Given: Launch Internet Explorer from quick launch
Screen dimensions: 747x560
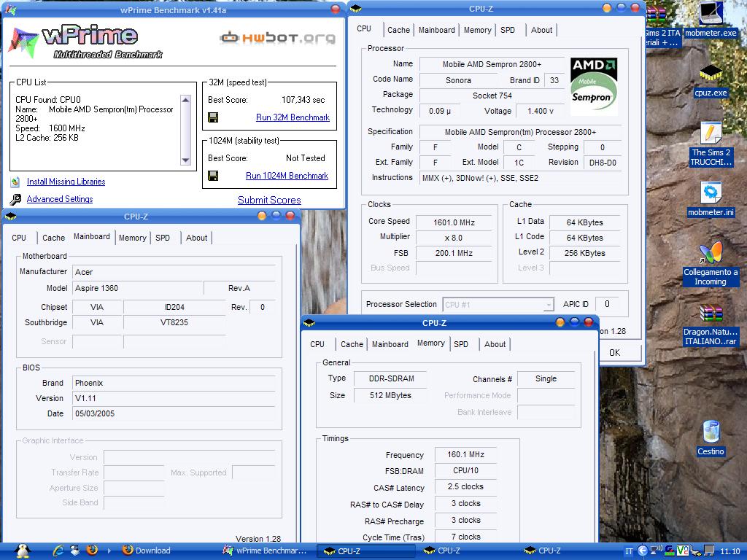Looking at the screenshot, I should click(58, 551).
